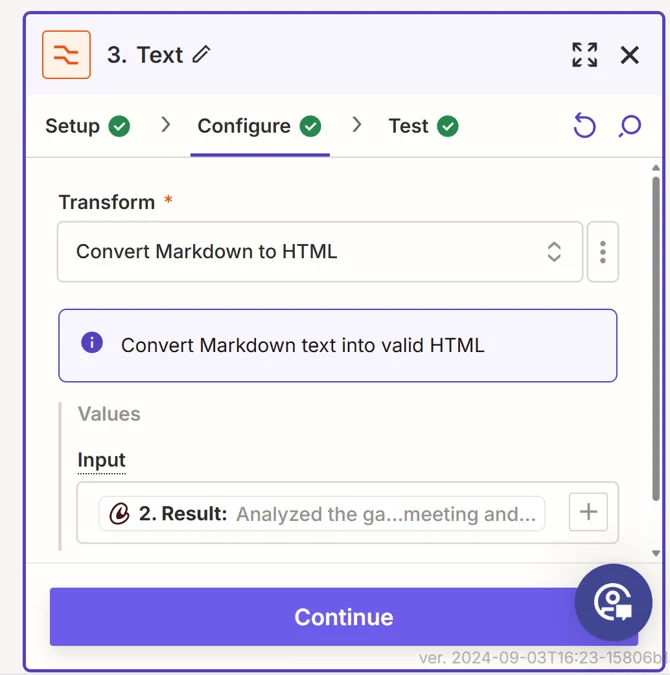Click the orange Formatter app icon
Viewport: 670px width, 675px height.
[66, 55]
